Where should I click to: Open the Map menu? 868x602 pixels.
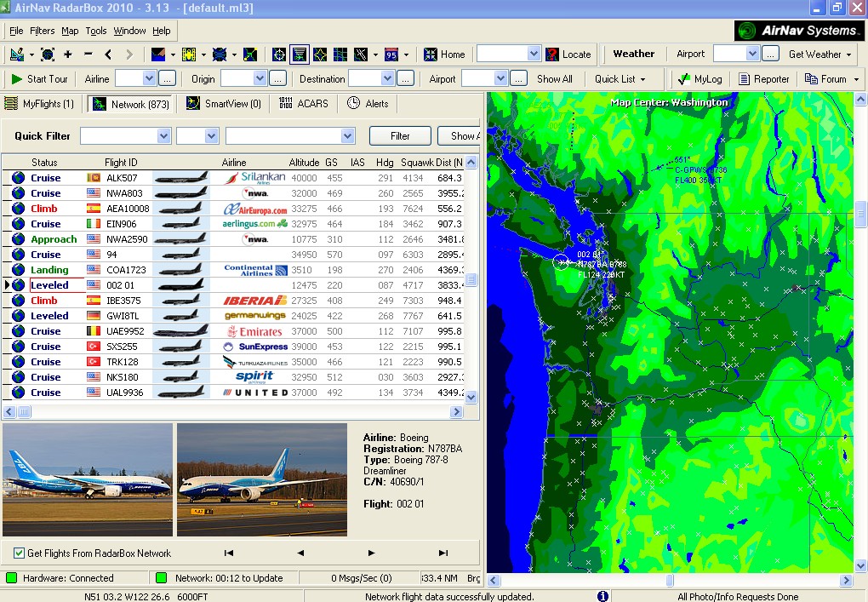click(x=70, y=31)
